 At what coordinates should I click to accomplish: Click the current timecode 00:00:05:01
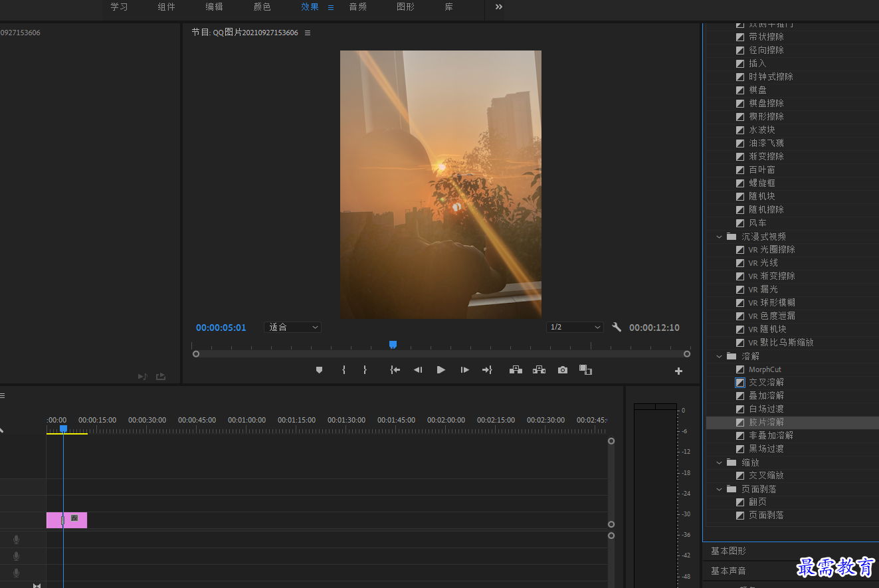tap(221, 328)
